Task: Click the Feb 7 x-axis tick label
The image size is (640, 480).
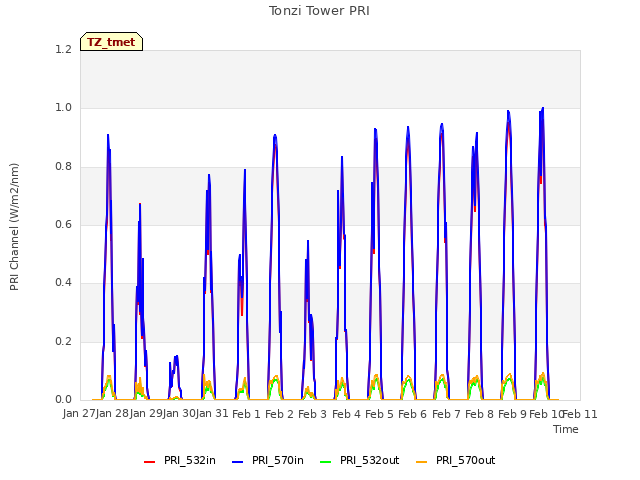Action: 446,414
